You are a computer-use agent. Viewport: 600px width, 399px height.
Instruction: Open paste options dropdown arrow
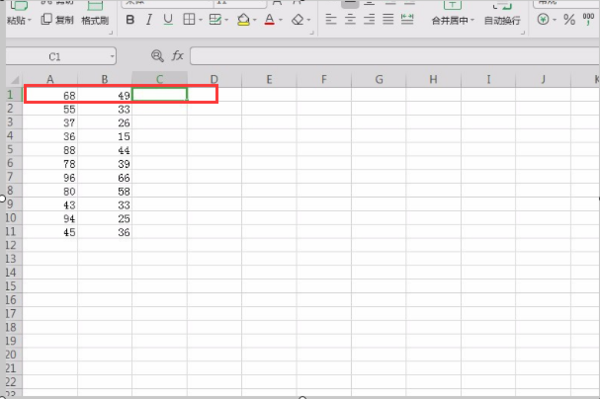pos(29,20)
